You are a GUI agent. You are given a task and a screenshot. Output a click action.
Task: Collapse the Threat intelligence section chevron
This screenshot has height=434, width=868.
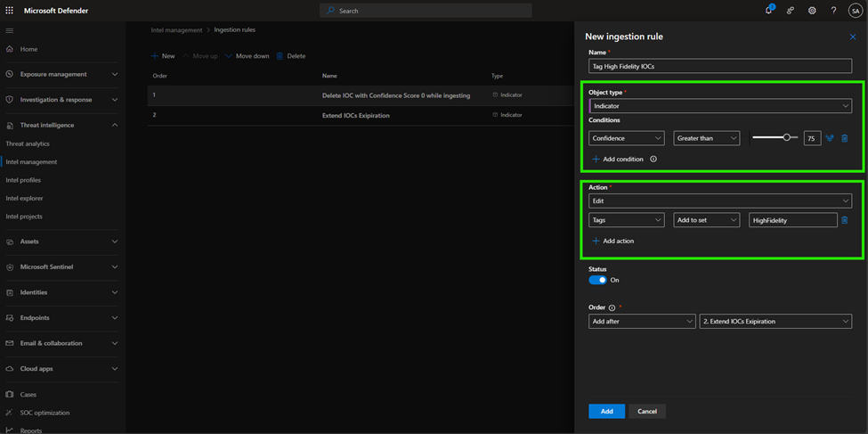115,126
